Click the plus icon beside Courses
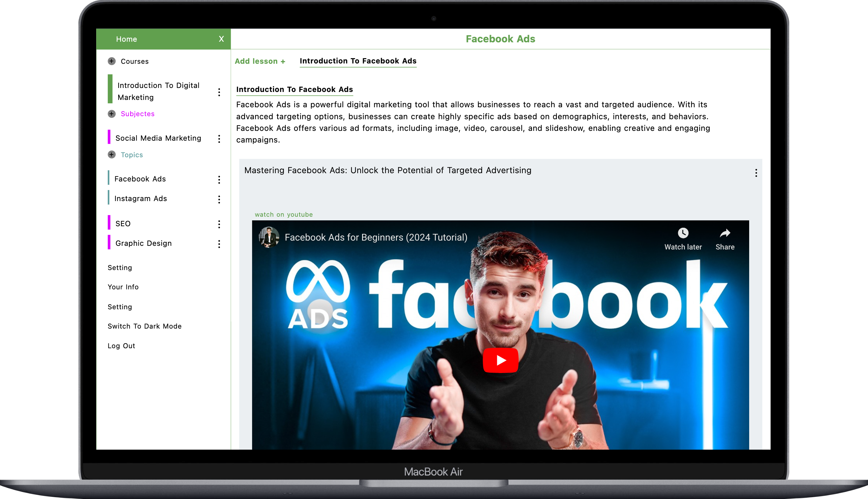The width and height of the screenshot is (868, 499). (111, 61)
